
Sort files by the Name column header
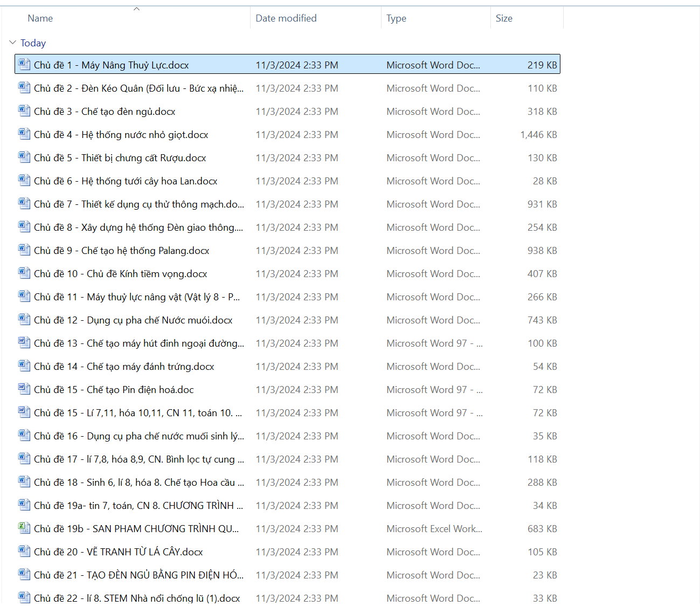click(x=40, y=18)
